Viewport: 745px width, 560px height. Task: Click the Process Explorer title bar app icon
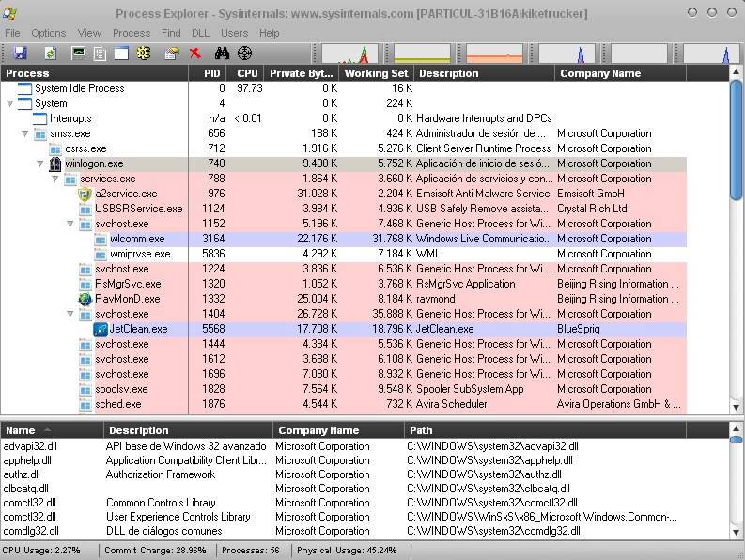click(x=10, y=13)
